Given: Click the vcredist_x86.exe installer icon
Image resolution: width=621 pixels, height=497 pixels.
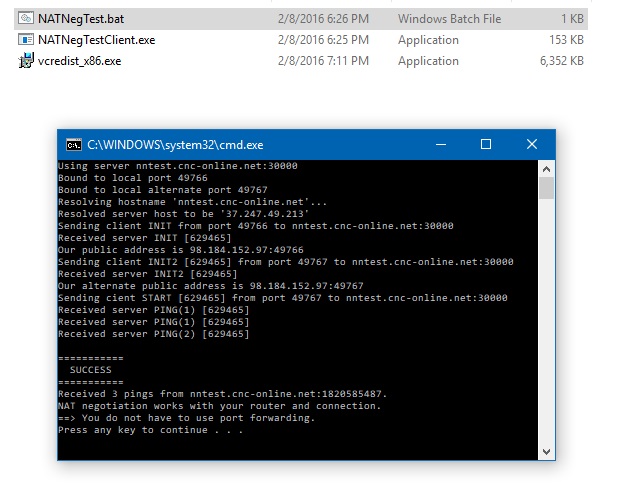Looking at the screenshot, I should point(25,61).
